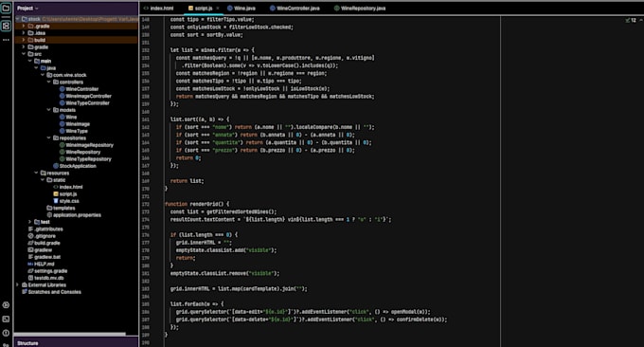Open the WineImageRepository interface
Screen dimensions: 644x347
click(x=86, y=145)
